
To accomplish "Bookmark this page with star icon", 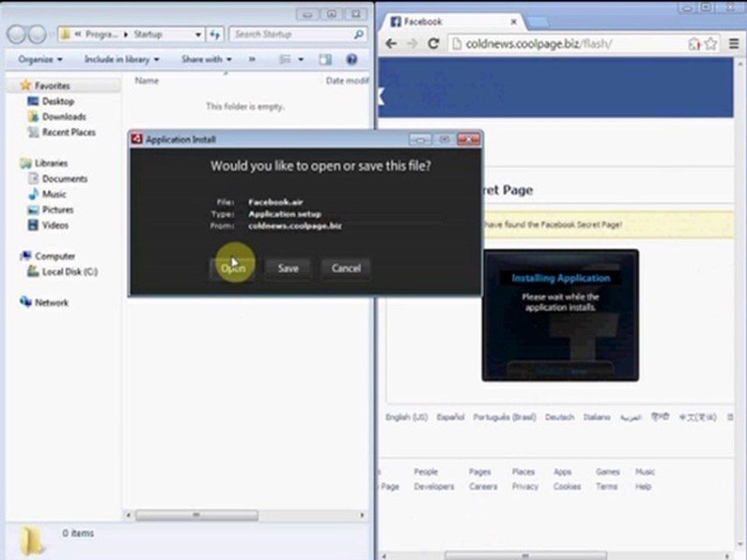I will click(x=710, y=44).
